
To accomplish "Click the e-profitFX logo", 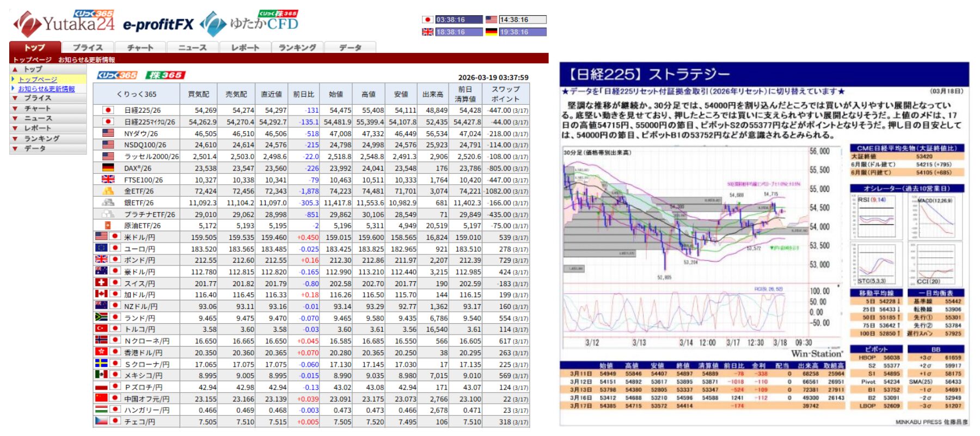I will click(x=158, y=25).
